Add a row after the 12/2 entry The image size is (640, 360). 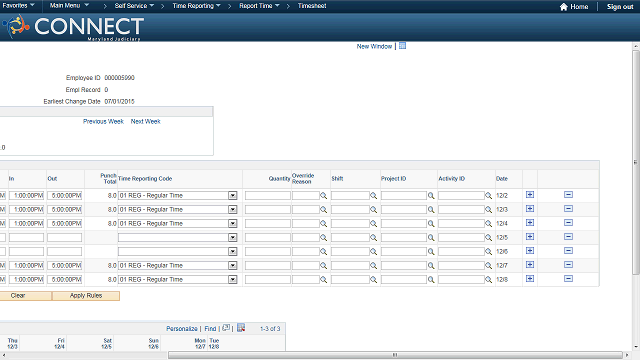pyautogui.click(x=530, y=195)
